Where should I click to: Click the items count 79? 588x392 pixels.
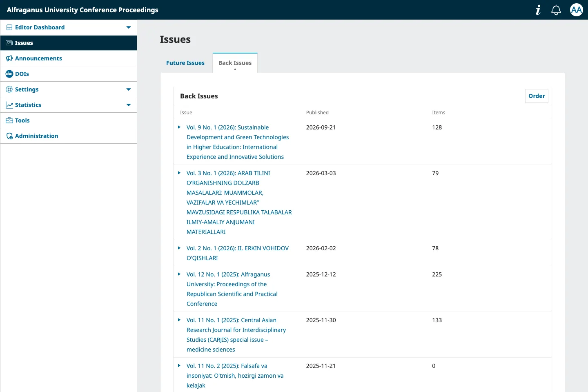[435, 173]
